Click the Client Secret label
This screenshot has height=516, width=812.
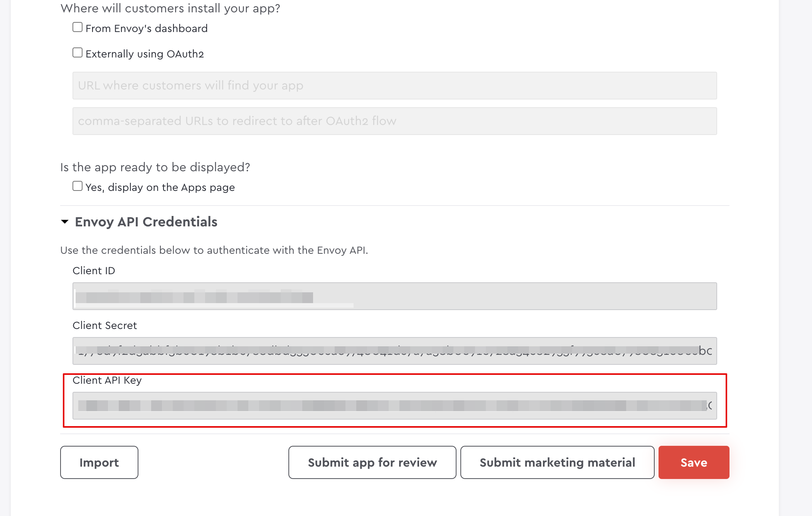[104, 325]
